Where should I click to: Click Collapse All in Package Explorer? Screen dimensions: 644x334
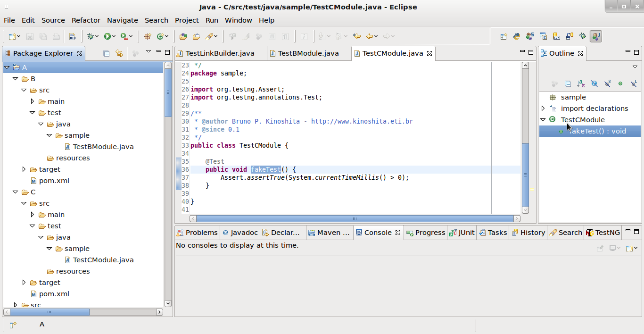107,53
